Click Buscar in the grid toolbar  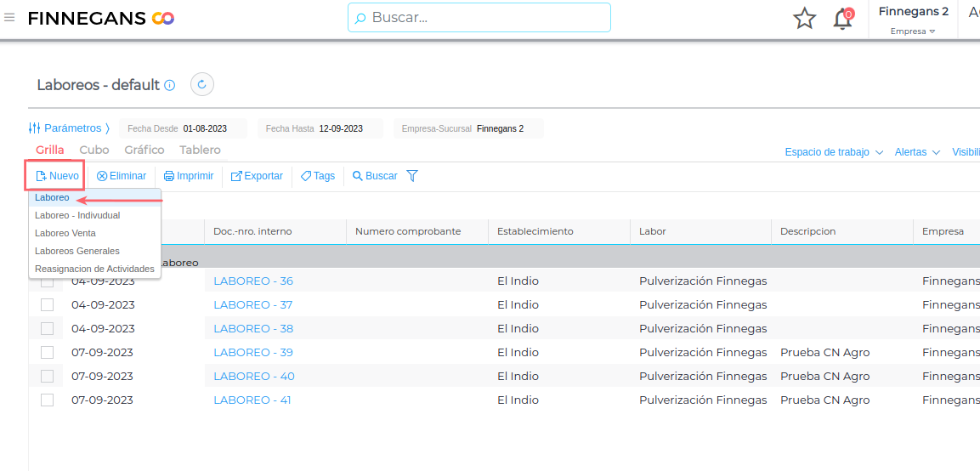click(375, 176)
